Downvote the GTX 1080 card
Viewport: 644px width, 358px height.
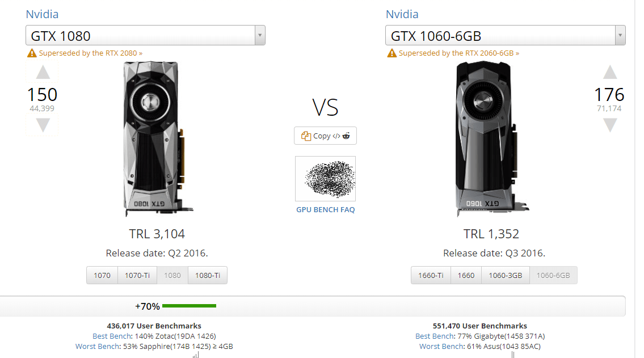(43, 125)
